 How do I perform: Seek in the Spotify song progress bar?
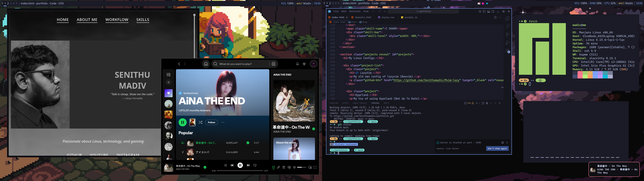pos(240,171)
